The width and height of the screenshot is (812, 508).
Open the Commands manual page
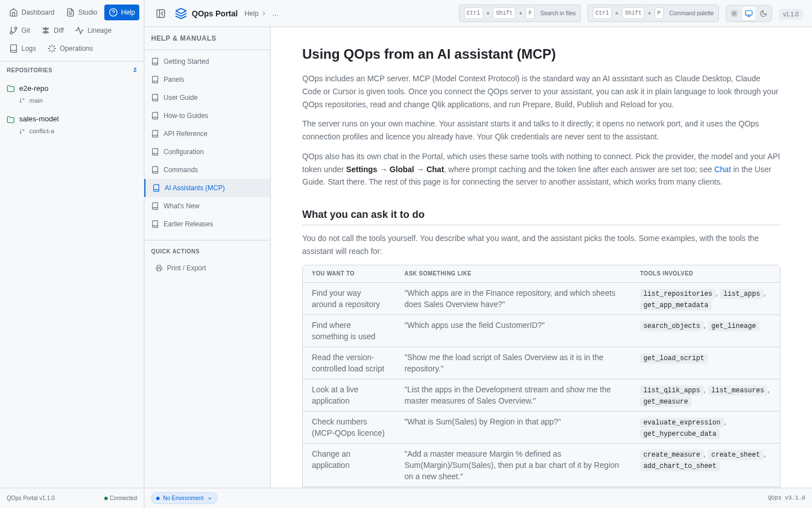point(208,170)
